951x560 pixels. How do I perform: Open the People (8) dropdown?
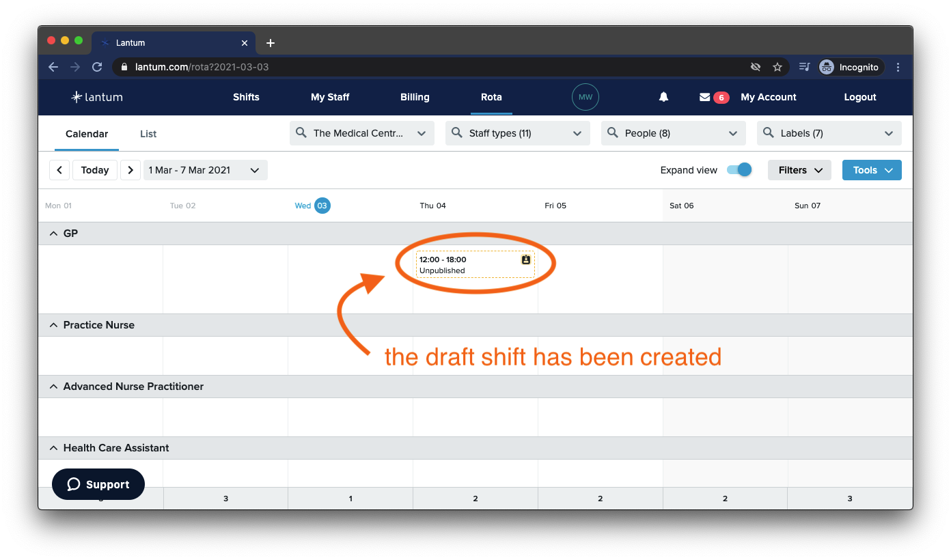pyautogui.click(x=674, y=133)
